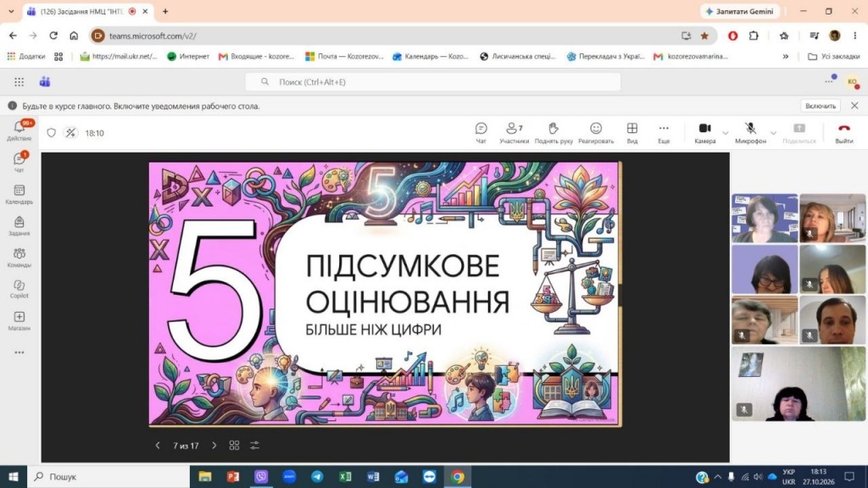
Task: Open the slide grid overview
Action: [234, 446]
